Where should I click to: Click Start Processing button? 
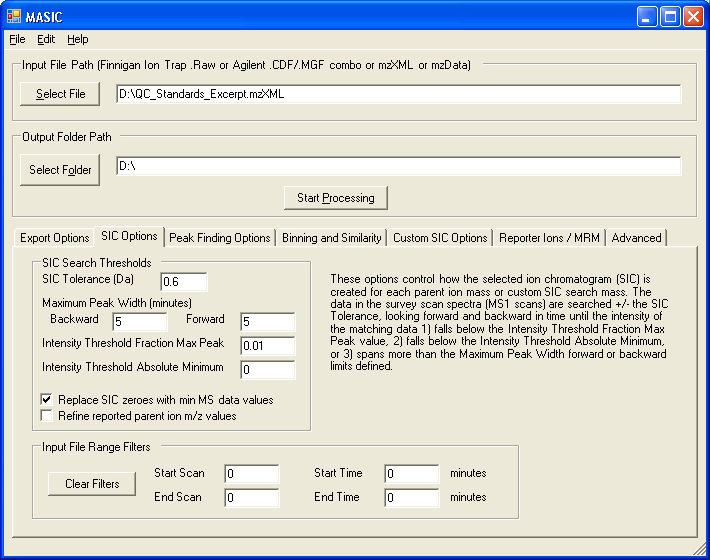(336, 198)
